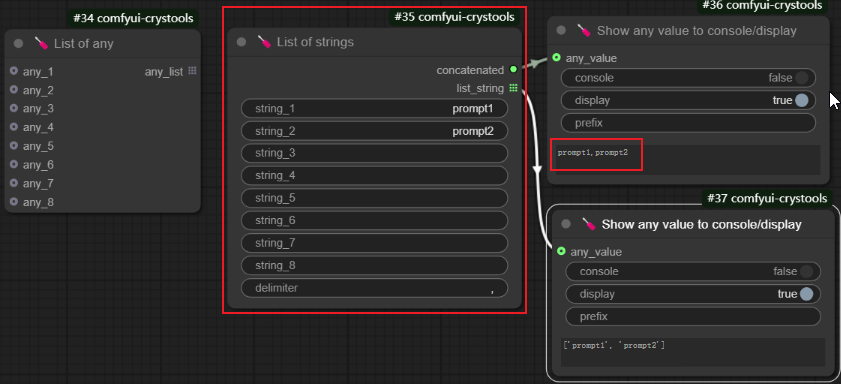Edit the string_2 field with value prompt2
Image resolution: width=841 pixels, height=384 pixels.
374,131
